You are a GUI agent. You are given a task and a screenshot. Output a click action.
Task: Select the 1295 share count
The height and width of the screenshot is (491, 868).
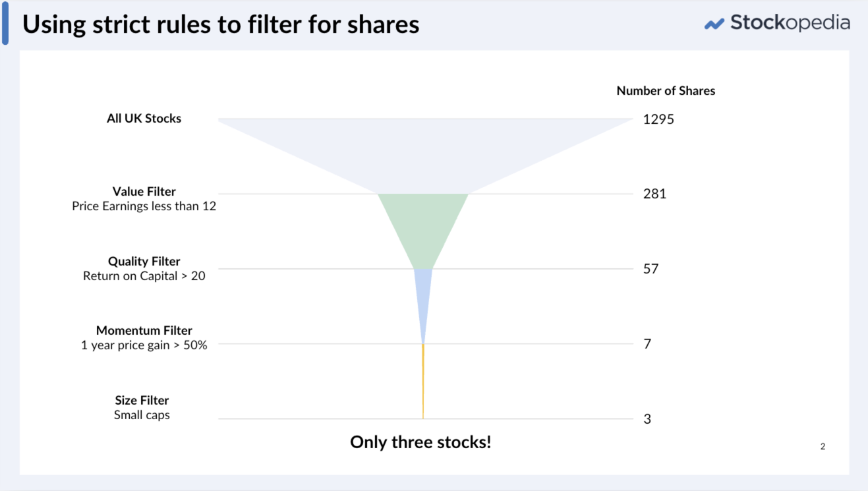[x=658, y=119]
